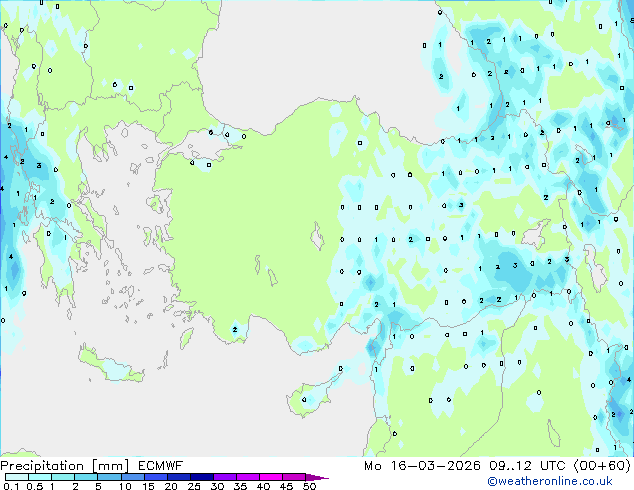Viewport: 634px width, 490px height.
Task: Click the 35–40 mm legend color swatch
Action: (247, 477)
